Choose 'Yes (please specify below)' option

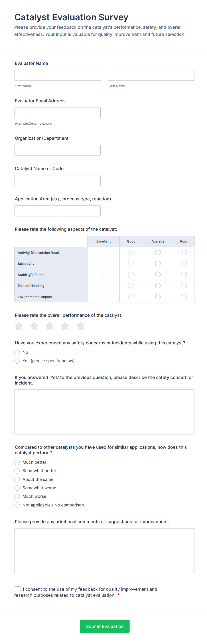click(17, 361)
